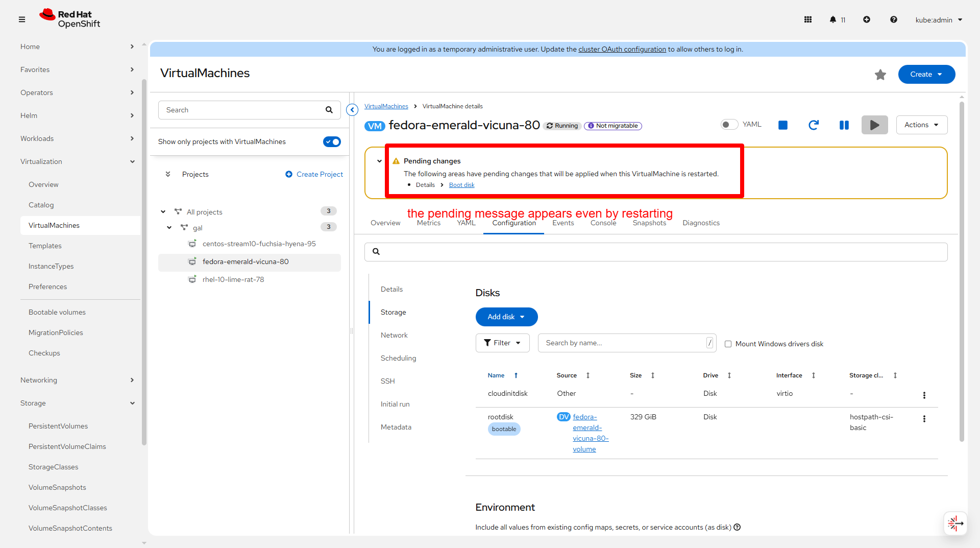
Task: Open the Add disk dropdown
Action: 506,317
